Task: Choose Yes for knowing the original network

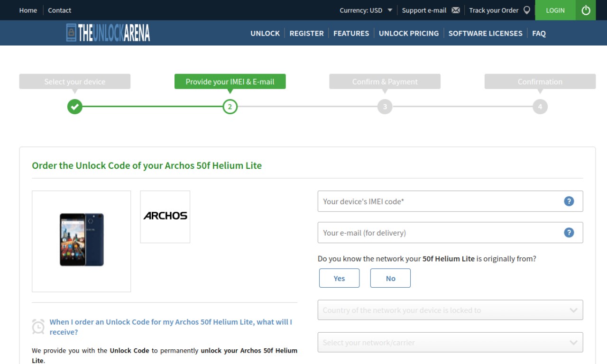Action: point(339,278)
